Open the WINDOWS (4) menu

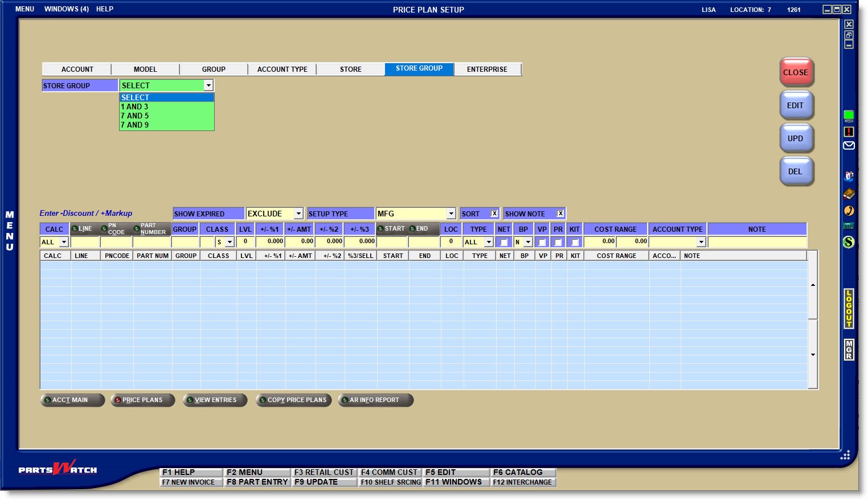click(67, 9)
